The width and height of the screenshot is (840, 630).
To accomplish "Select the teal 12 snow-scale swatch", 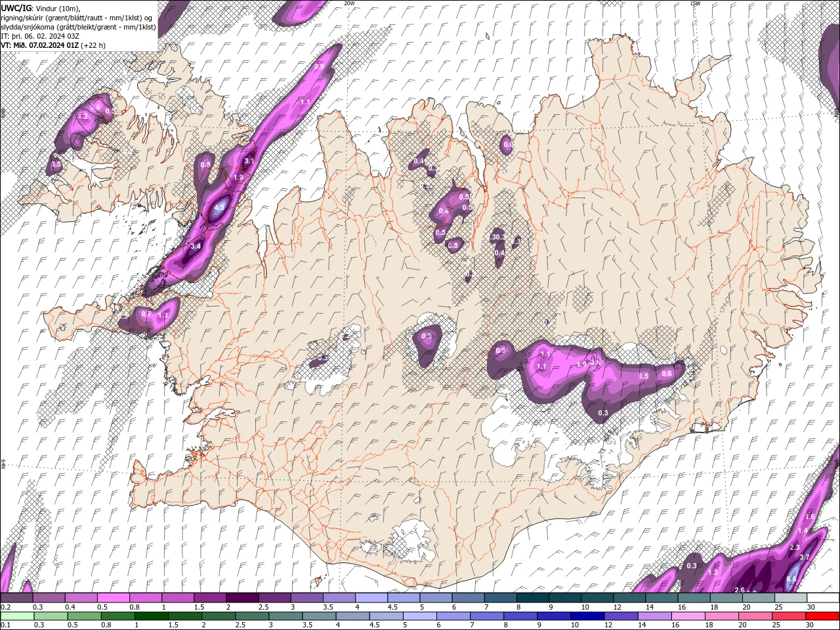I will (629, 598).
